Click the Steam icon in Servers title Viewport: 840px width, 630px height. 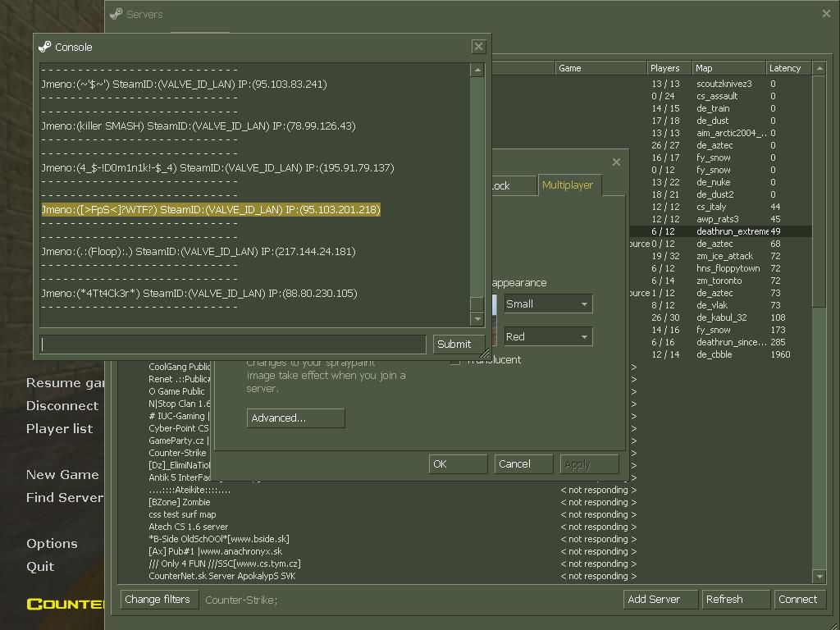116,14
